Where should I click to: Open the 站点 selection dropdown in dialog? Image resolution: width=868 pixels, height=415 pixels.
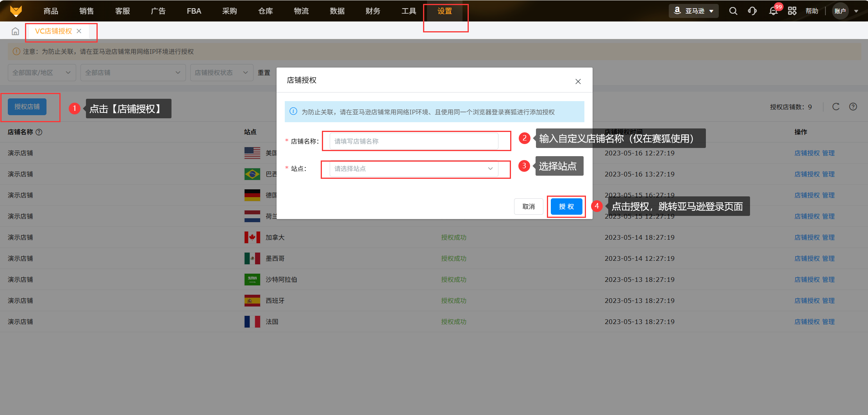click(414, 169)
